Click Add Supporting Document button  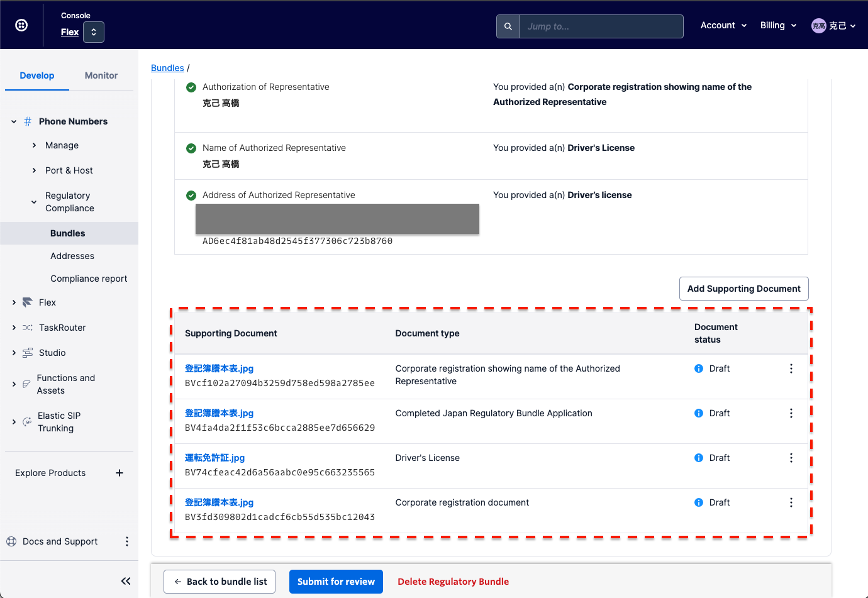click(x=743, y=289)
